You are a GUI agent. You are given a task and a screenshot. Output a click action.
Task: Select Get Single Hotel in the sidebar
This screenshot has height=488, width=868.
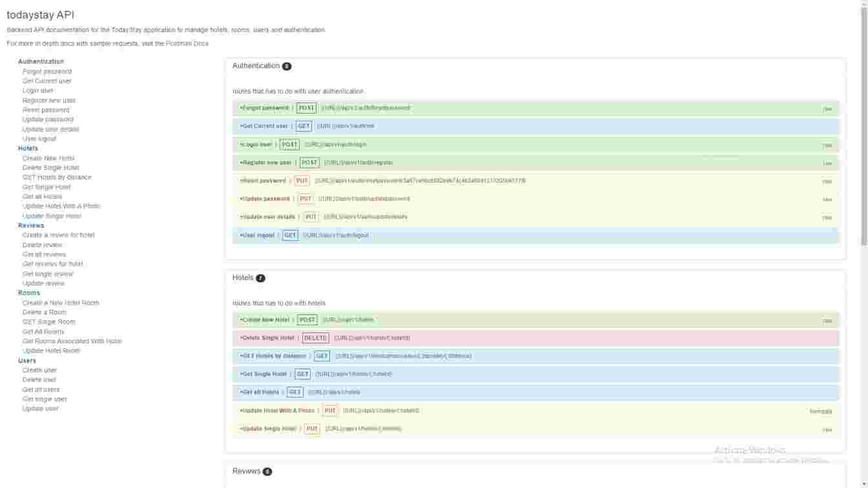coord(46,187)
